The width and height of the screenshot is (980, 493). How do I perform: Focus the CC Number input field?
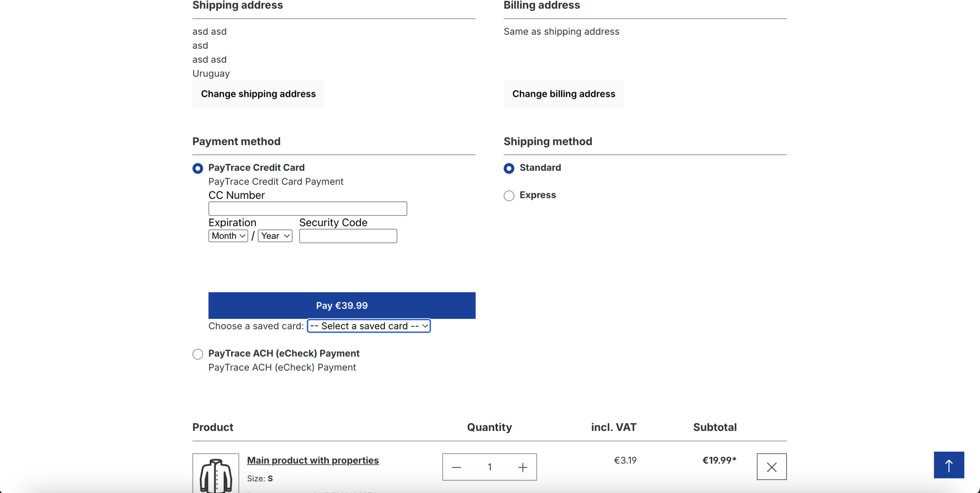(x=307, y=209)
